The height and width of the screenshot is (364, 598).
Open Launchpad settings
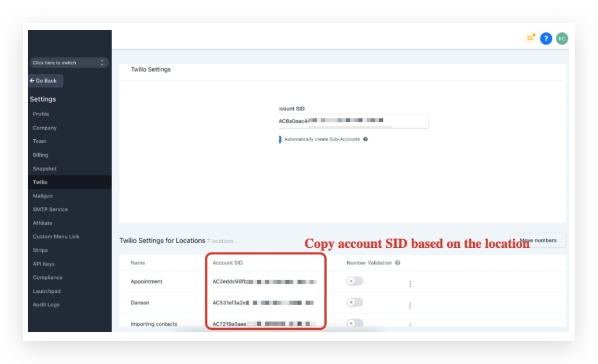click(46, 291)
